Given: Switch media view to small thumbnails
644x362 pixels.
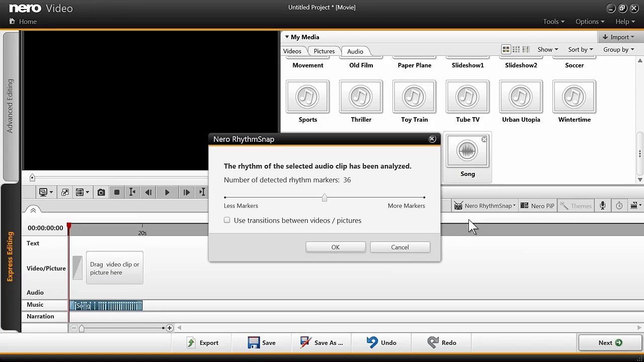Looking at the screenshot, I should tap(517, 49).
